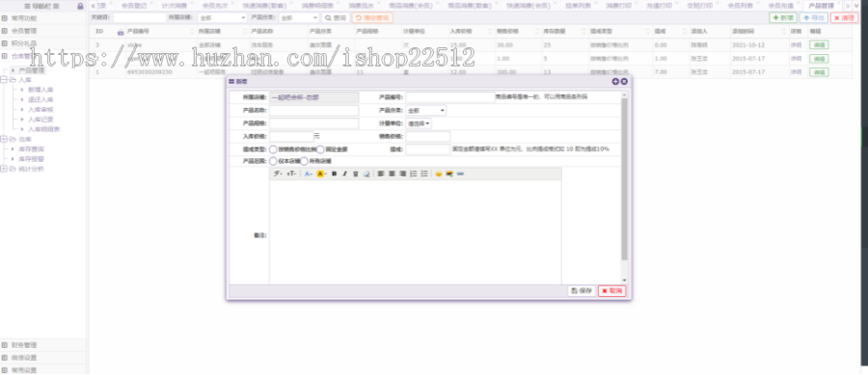Sort the table by 添加时间 column arrows
The image size is (868, 375).
click(785, 32)
